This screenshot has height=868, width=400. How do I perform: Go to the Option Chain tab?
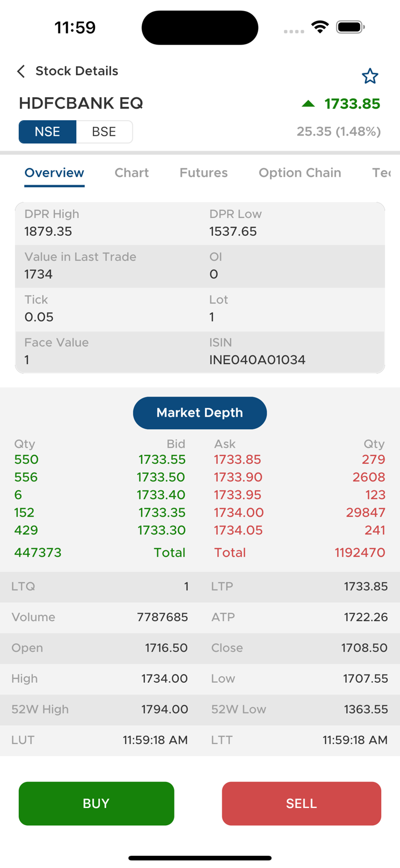(300, 173)
